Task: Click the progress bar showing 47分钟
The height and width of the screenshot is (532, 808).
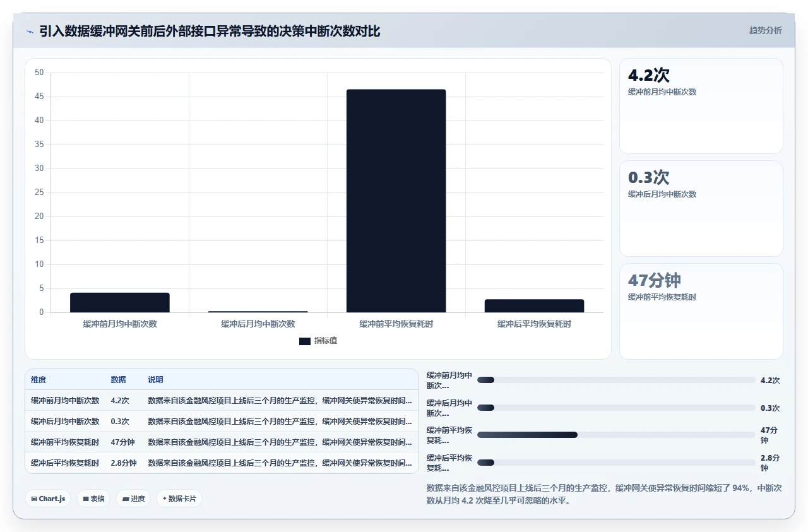Action: [616, 435]
